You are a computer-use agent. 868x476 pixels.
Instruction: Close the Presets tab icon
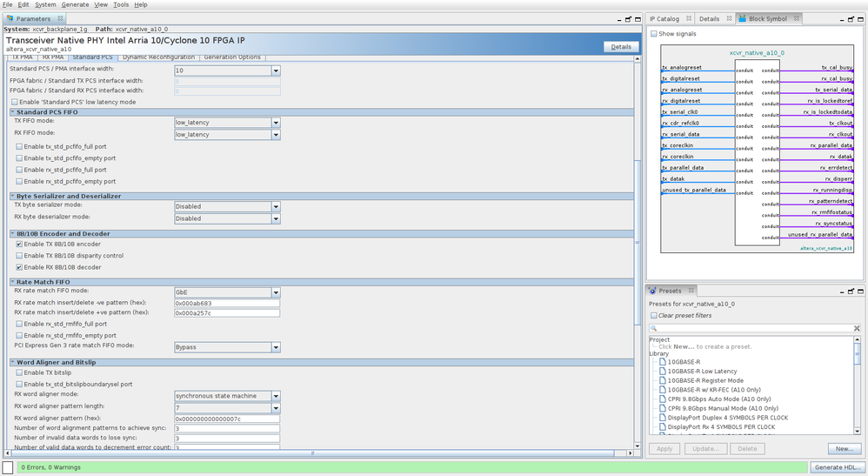pyautogui.click(x=691, y=291)
